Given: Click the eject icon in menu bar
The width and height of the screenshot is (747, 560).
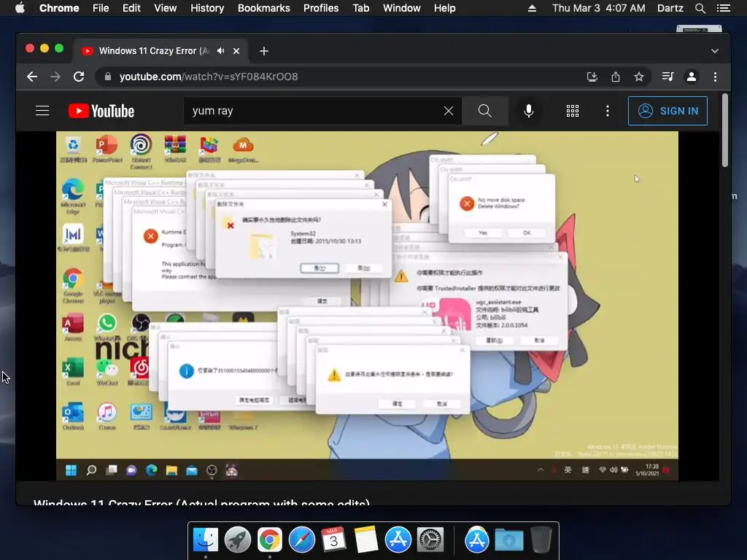Looking at the screenshot, I should (532, 8).
